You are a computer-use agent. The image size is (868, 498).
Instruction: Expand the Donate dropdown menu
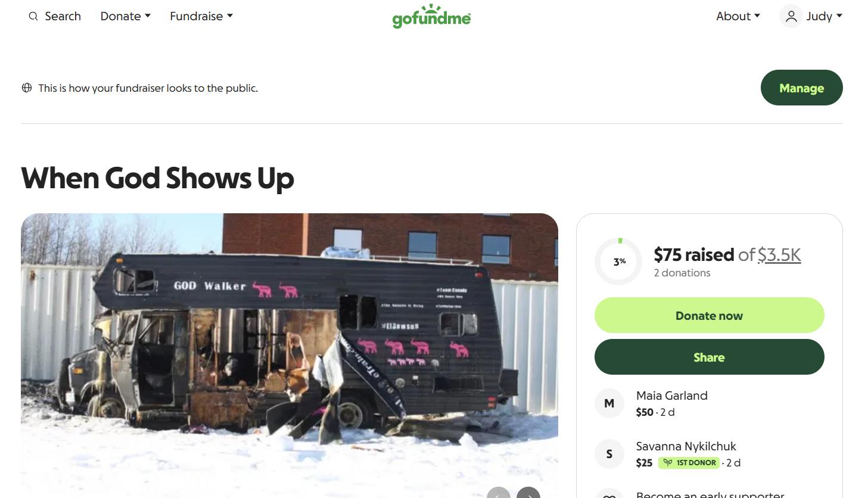(125, 16)
